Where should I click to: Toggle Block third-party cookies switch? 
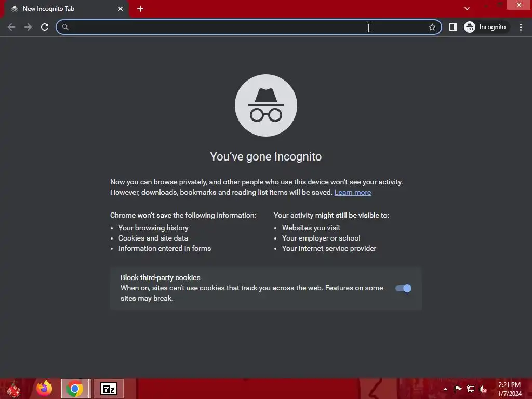[403, 288]
